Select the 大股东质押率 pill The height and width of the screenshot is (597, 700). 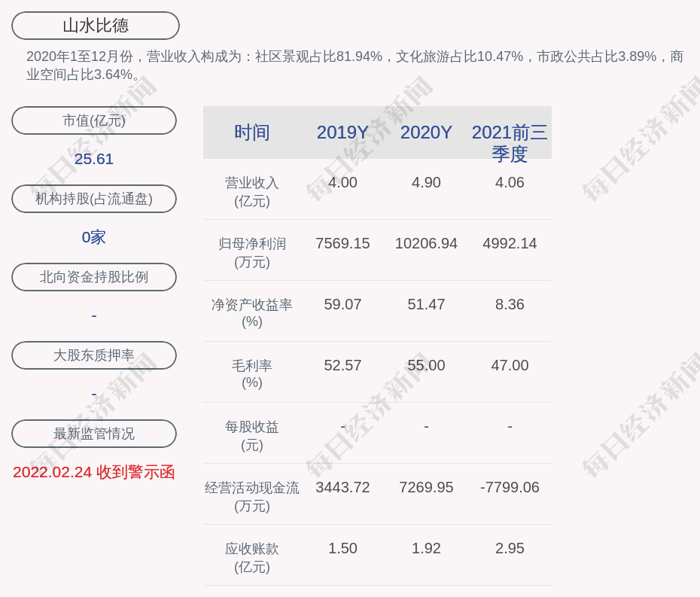click(x=94, y=355)
